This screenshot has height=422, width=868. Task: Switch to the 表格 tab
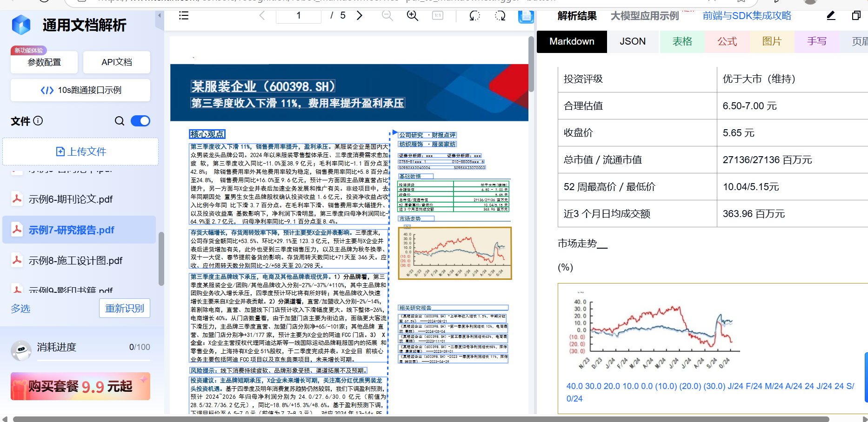tap(682, 41)
